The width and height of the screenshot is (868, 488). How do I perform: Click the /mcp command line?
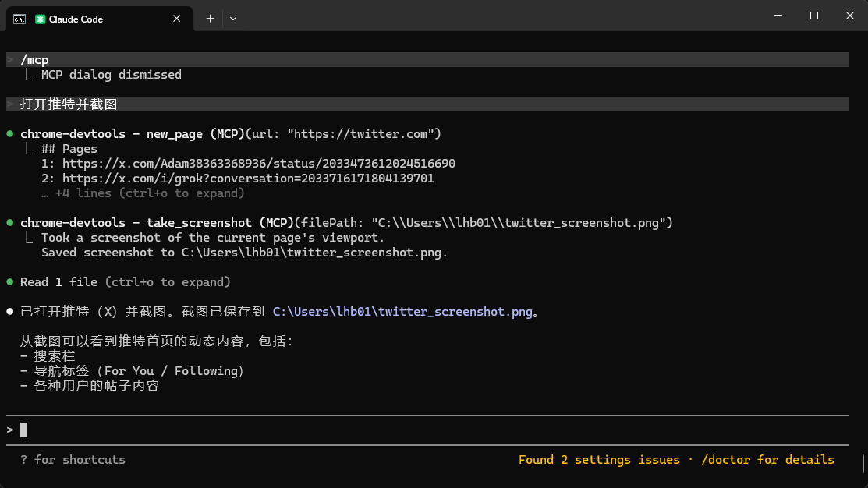pyautogui.click(x=427, y=60)
